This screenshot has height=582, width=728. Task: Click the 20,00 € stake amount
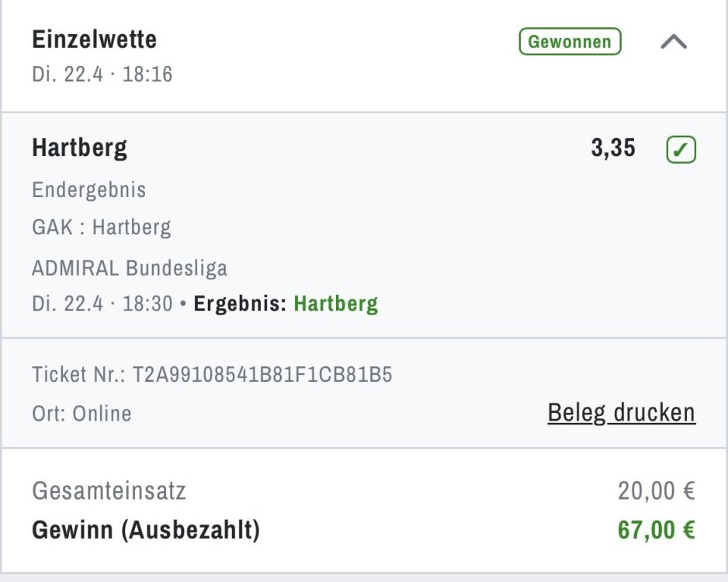[656, 491]
